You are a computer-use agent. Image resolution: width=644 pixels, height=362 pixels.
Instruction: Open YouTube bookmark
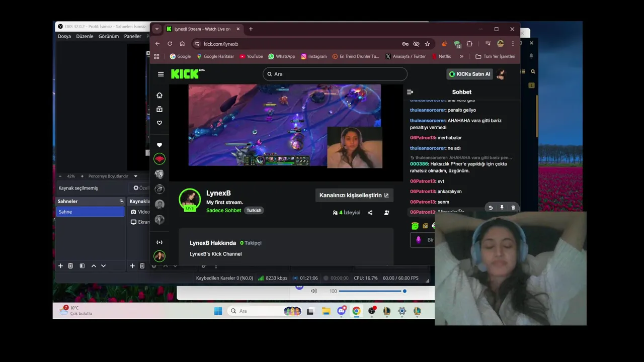pos(251,56)
